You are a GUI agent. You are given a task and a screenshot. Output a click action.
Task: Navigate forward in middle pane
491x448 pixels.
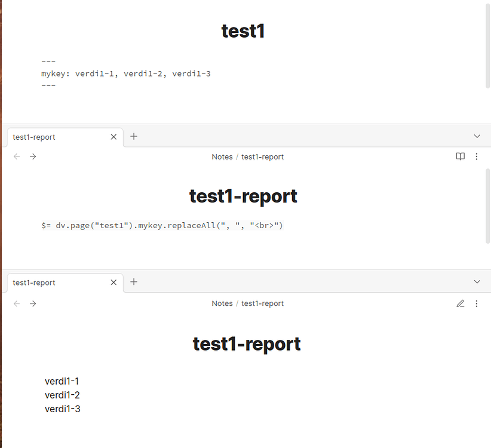[x=33, y=157]
